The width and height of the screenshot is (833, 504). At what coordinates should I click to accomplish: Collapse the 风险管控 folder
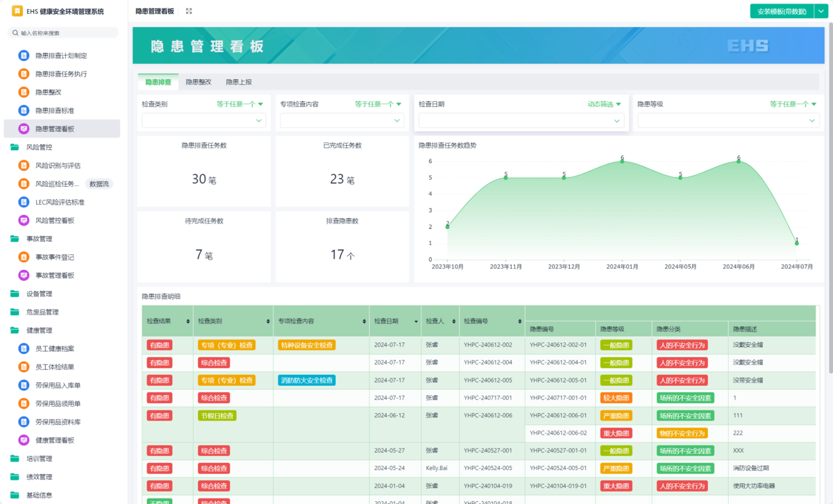[15, 147]
